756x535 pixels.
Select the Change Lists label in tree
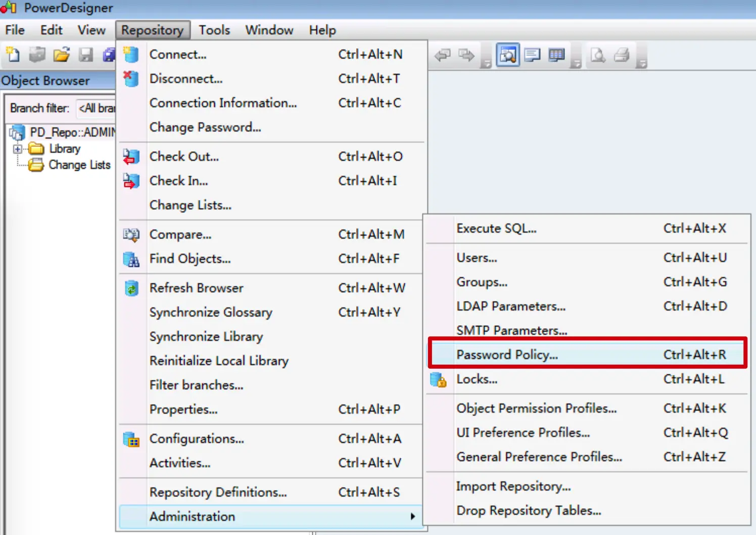[x=79, y=165]
